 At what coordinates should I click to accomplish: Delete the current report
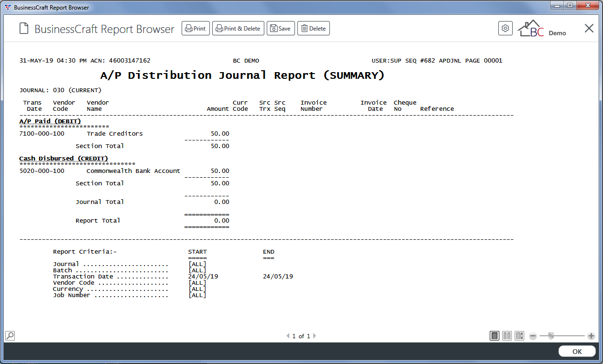(314, 29)
